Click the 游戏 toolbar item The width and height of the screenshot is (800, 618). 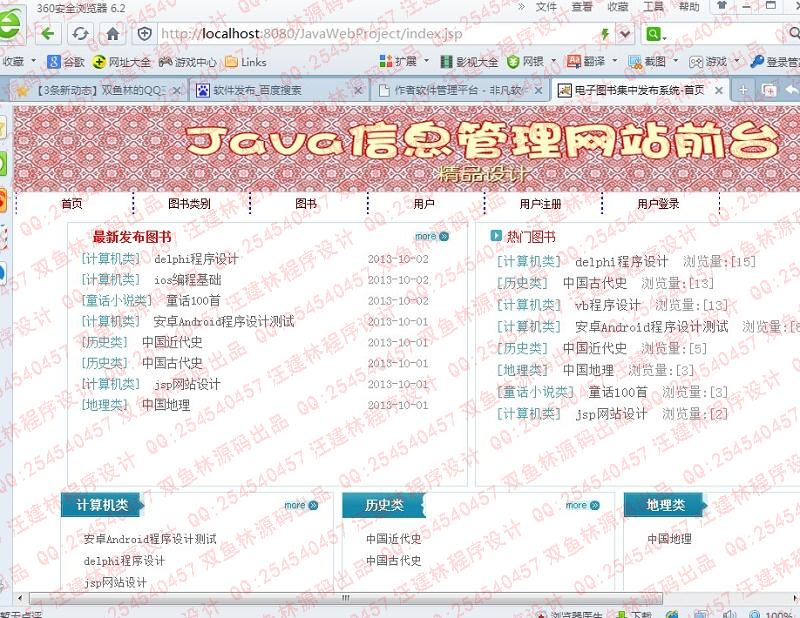pos(708,62)
